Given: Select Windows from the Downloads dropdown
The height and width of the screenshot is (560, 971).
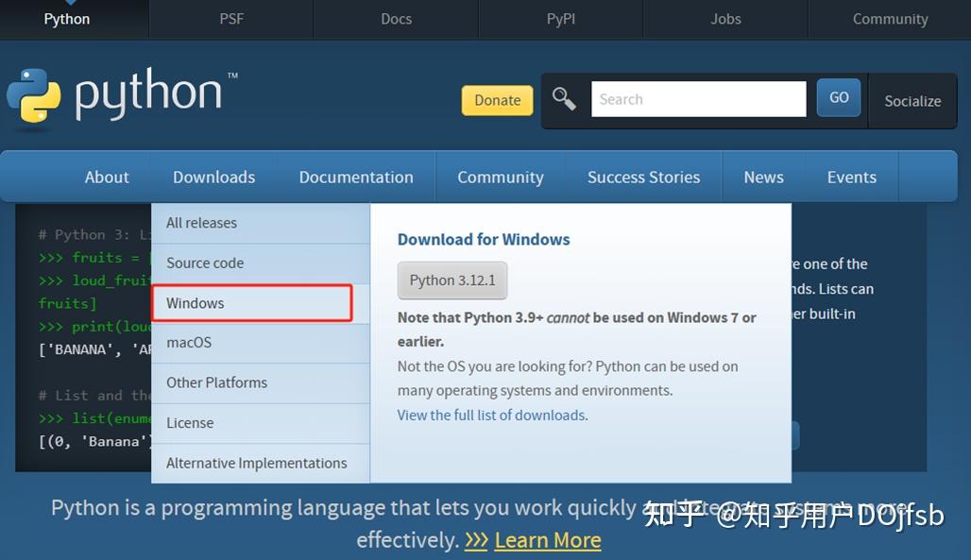Looking at the screenshot, I should coord(195,303).
